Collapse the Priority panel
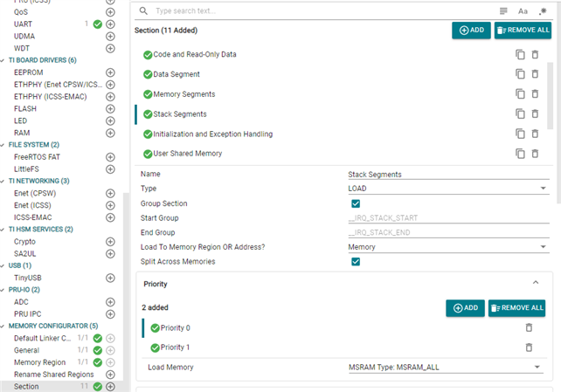561x392 pixels. [535, 284]
